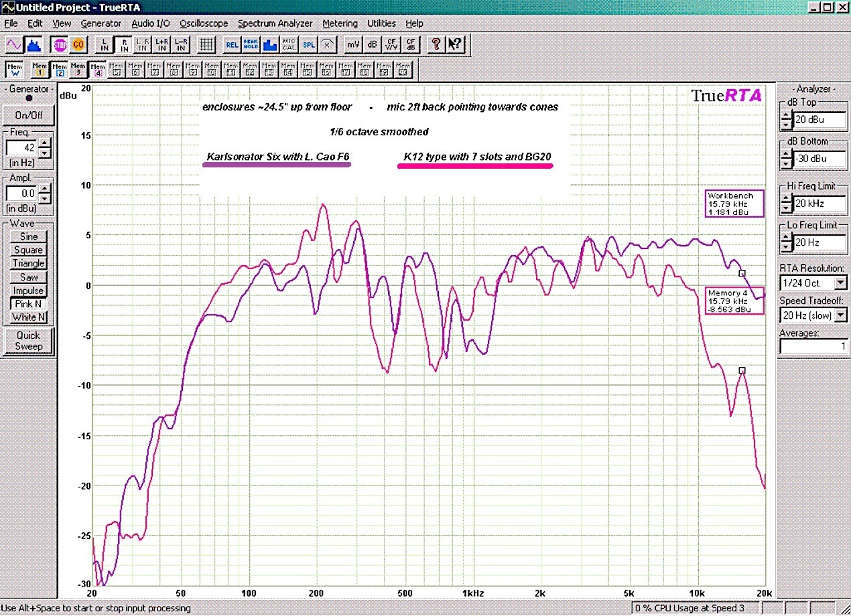Select the CF V/V icon
This screenshot has height=616, width=851.
(x=391, y=45)
